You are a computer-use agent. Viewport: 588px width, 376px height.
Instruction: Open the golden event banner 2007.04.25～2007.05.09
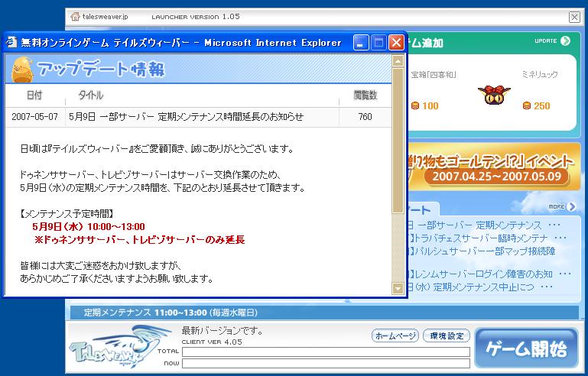(x=494, y=168)
